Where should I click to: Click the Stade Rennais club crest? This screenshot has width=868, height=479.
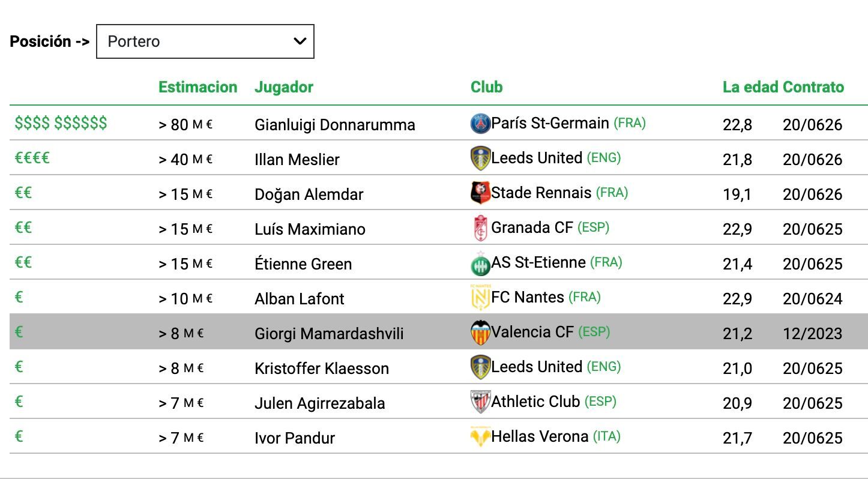point(480,193)
